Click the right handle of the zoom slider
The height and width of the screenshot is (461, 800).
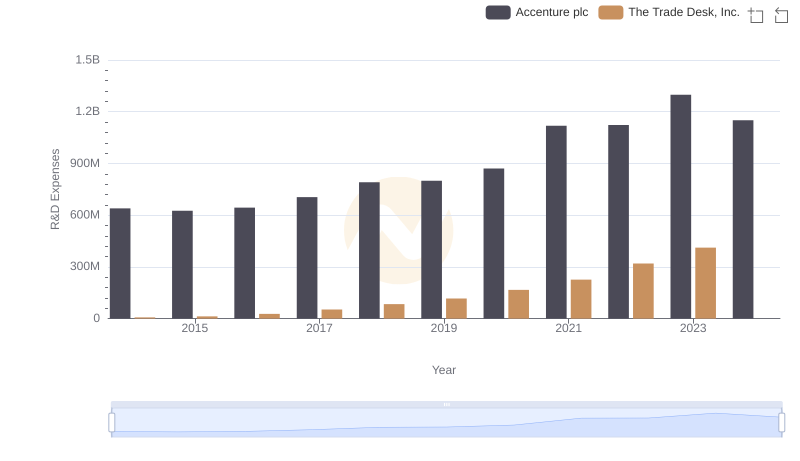tap(781, 423)
